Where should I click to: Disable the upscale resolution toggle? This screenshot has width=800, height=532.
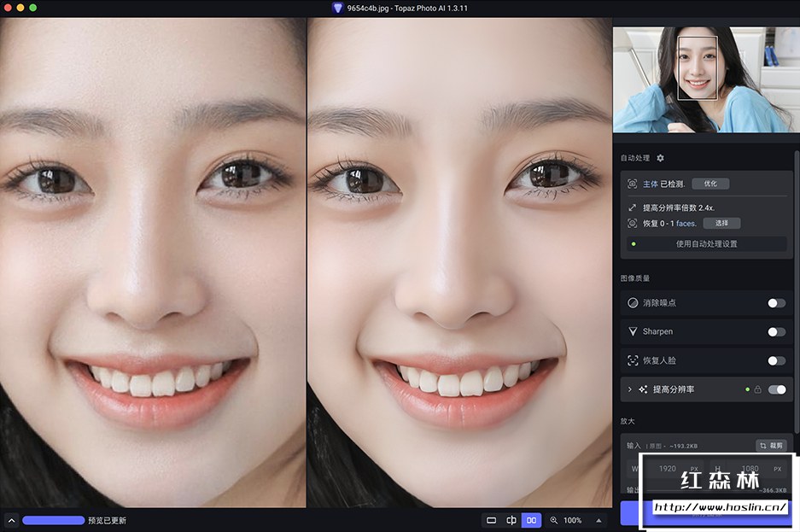click(x=777, y=389)
